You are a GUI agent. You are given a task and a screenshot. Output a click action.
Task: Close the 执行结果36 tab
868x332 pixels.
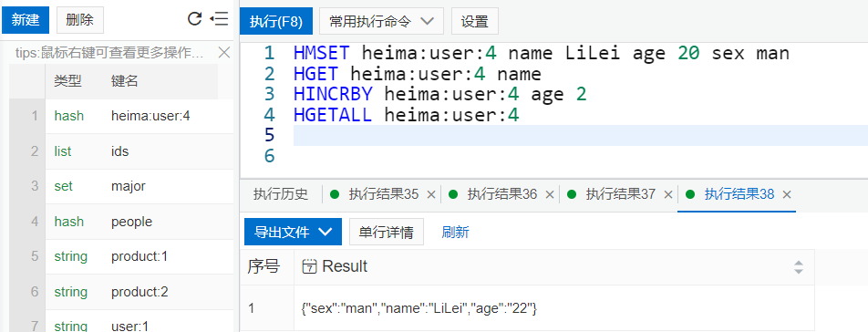pyautogui.click(x=550, y=194)
